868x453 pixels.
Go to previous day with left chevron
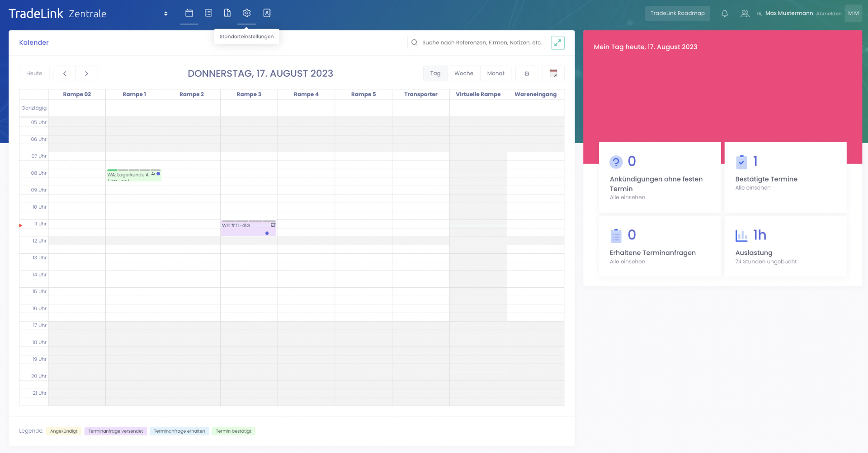(65, 74)
